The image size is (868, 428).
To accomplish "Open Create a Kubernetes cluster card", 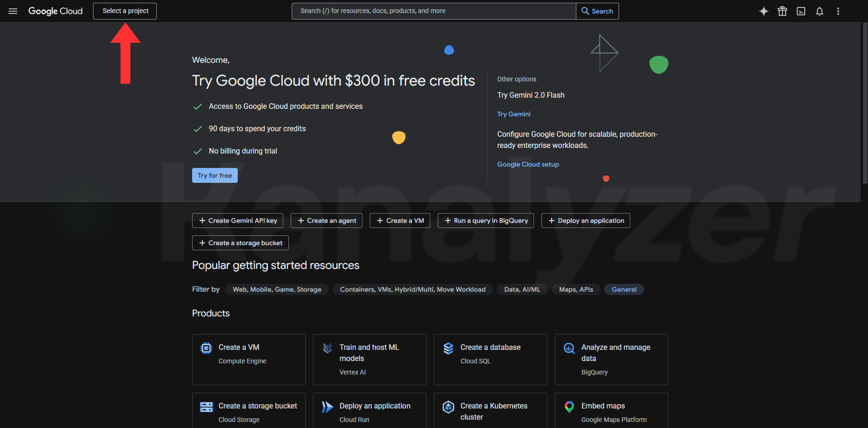I will tap(491, 411).
